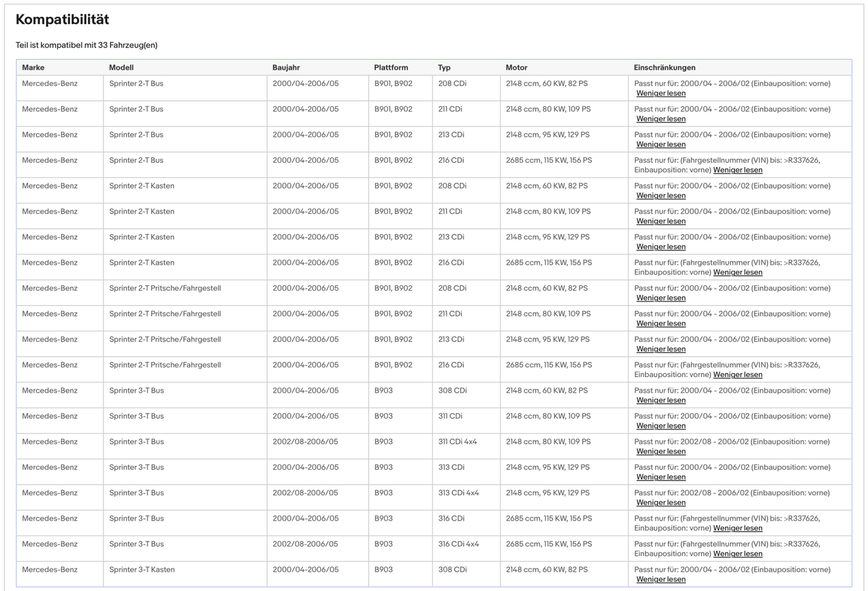Click the 'Teil ist kompatibel mit 33 Fahrzeug(en)' text
Image resolution: width=868 pixels, height=591 pixels.
tap(86, 45)
